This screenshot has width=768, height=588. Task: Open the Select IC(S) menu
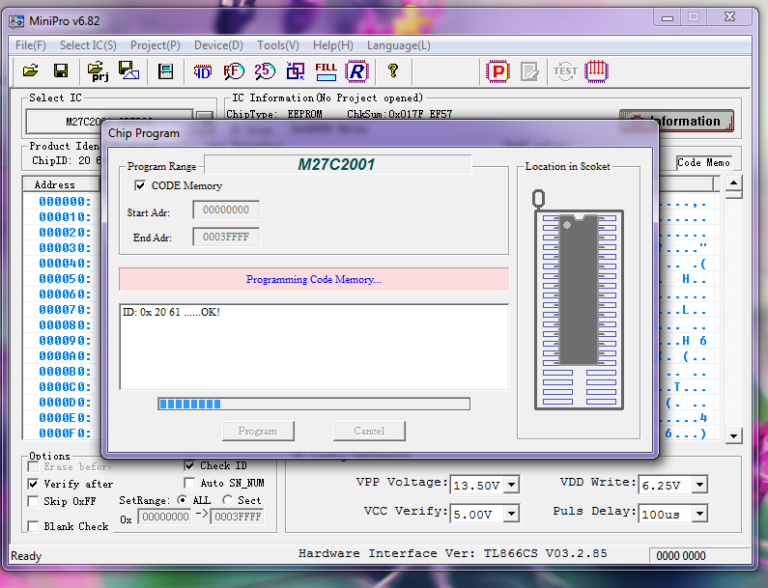pos(88,45)
